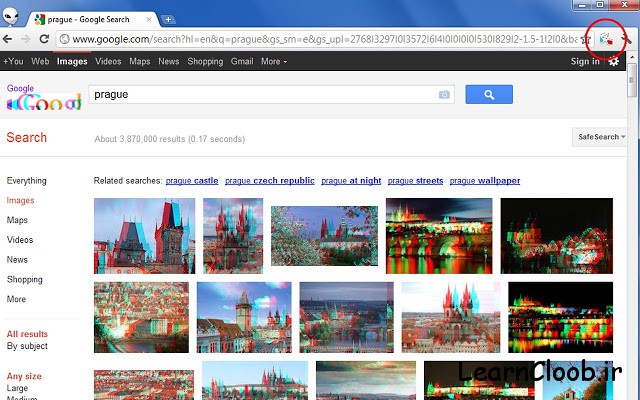The height and width of the screenshot is (400, 640).
Task: Choose All results filter
Action: click(27, 334)
